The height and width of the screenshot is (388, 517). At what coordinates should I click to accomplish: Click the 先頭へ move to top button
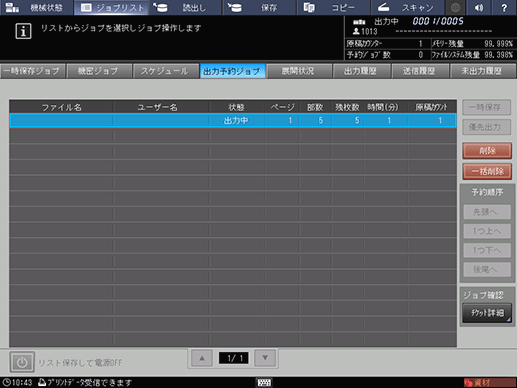pos(487,212)
